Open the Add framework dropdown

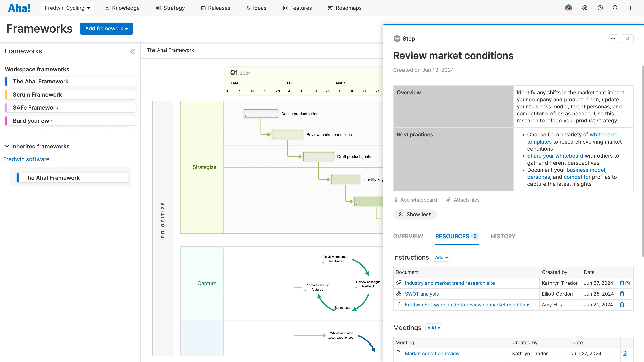pyautogui.click(x=106, y=28)
